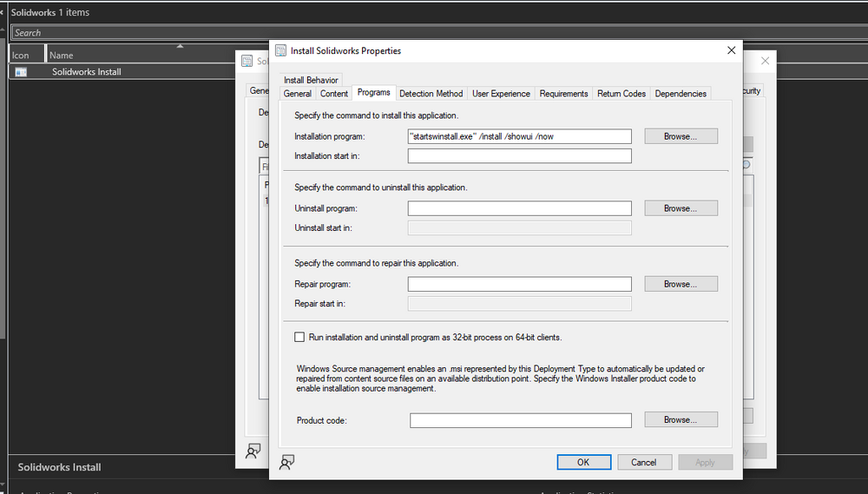The image size is (868, 494).
Task: Sort the list by the Name column
Action: click(x=141, y=55)
